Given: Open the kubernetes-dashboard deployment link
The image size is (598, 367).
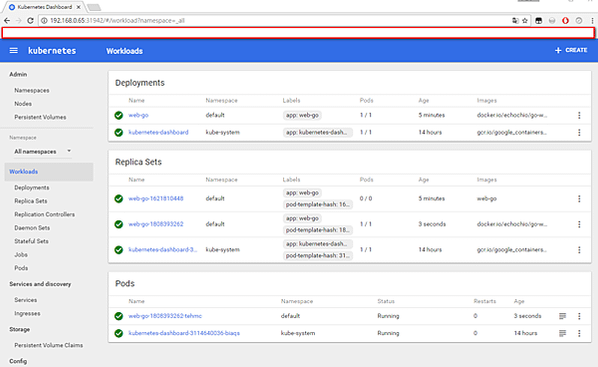Looking at the screenshot, I should [x=158, y=132].
